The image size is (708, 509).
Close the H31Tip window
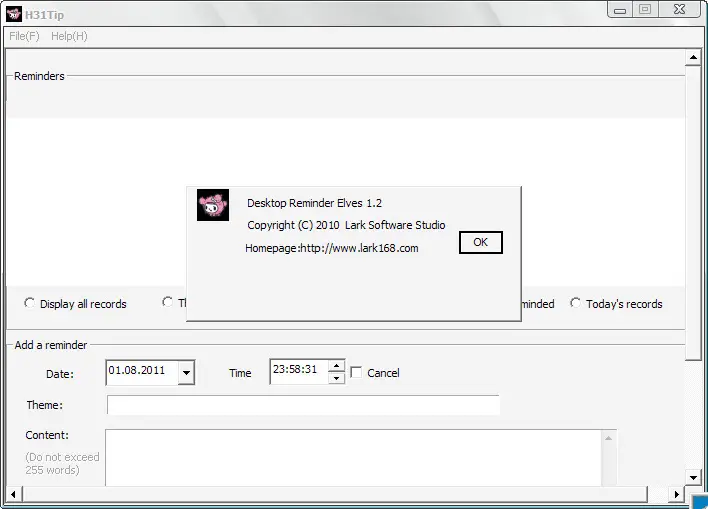pos(680,9)
